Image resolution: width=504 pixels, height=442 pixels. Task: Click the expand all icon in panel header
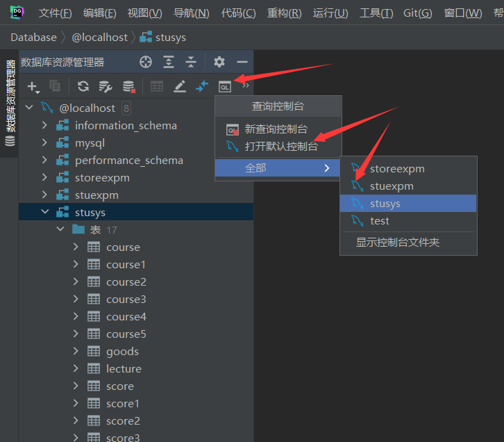[169, 62]
